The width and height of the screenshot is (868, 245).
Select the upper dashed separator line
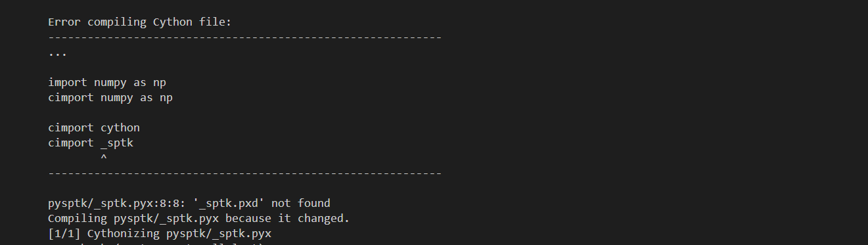tap(245, 37)
